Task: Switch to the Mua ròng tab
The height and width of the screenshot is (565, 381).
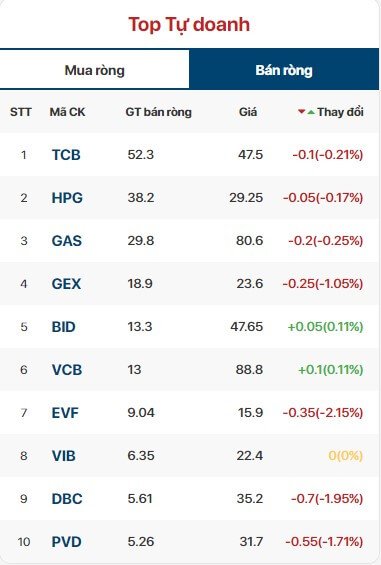Action: [94, 70]
